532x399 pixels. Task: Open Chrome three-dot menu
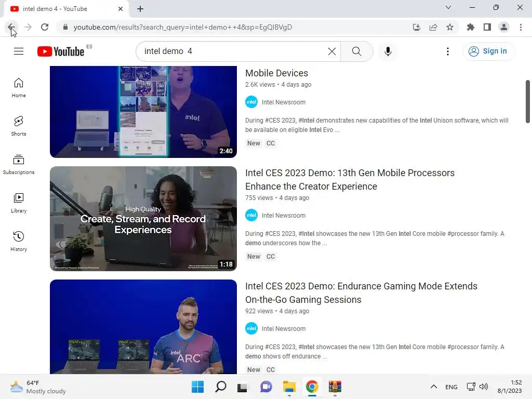[521, 27]
